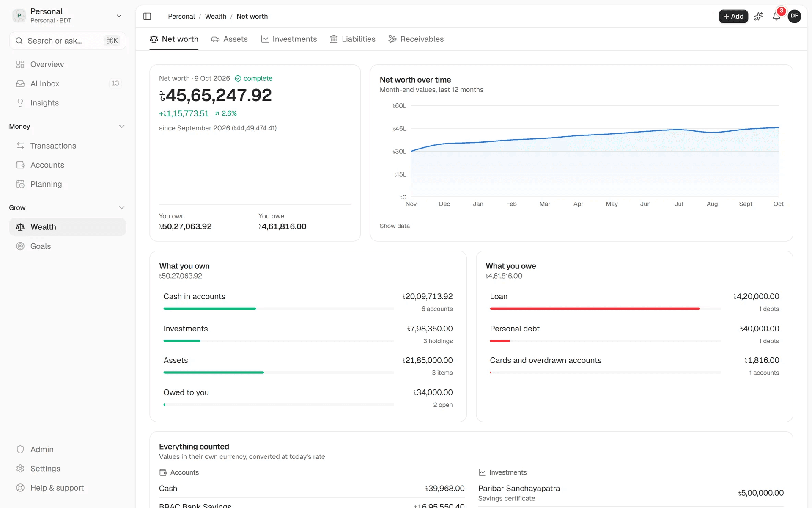Viewport: 812px width, 508px height.
Task: Click the ৳45,65,247.92 net worth amount
Action: tap(215, 95)
